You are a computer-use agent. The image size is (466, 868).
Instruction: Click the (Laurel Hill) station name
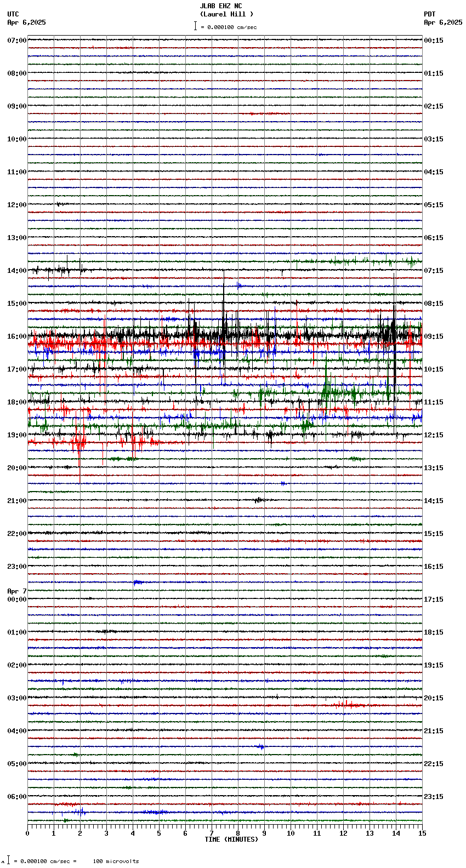(226, 14)
